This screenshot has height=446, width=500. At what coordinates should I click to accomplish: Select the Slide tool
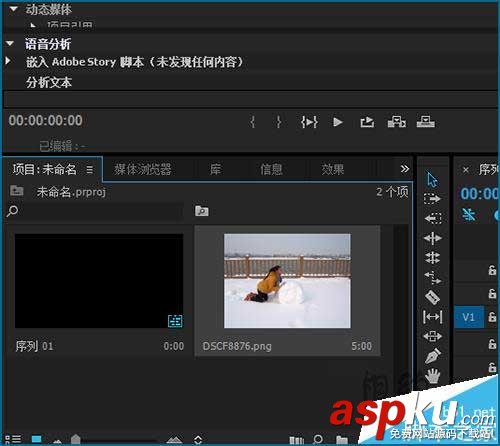click(433, 336)
